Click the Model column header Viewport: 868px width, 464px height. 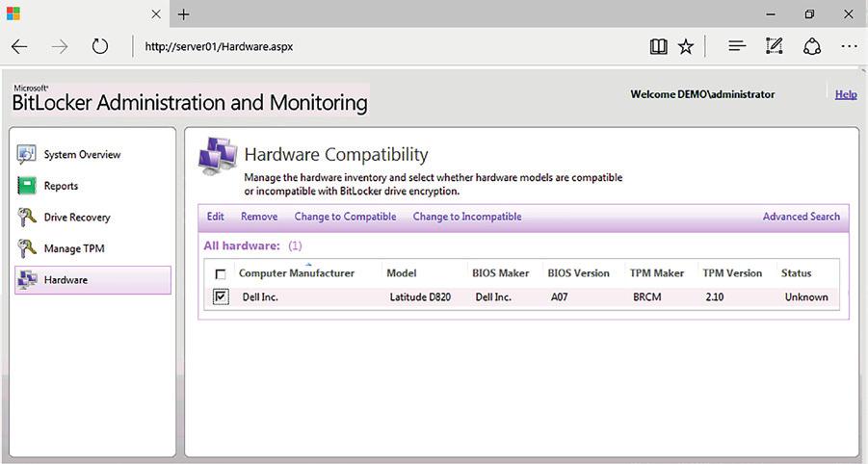tap(402, 272)
